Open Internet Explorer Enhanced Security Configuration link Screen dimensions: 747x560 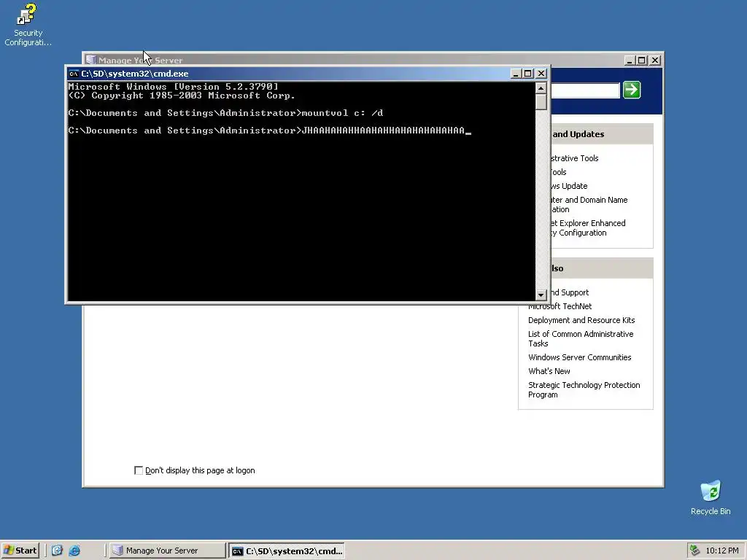click(x=589, y=227)
